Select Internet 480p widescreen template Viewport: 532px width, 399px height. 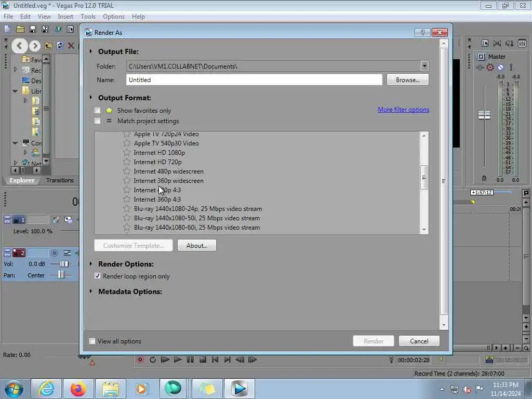tap(169, 171)
